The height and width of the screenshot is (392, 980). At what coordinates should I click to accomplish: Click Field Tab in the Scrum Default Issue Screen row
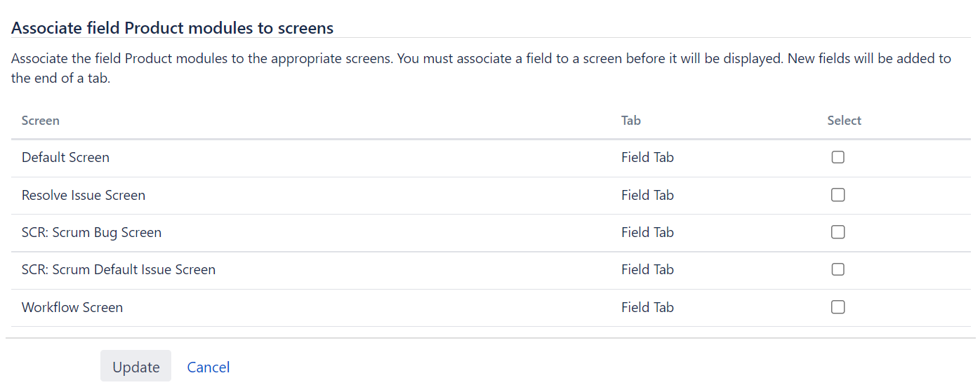[647, 269]
